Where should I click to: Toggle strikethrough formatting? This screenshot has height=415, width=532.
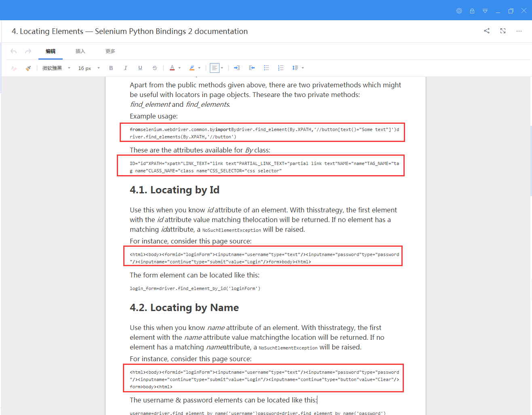coord(155,68)
